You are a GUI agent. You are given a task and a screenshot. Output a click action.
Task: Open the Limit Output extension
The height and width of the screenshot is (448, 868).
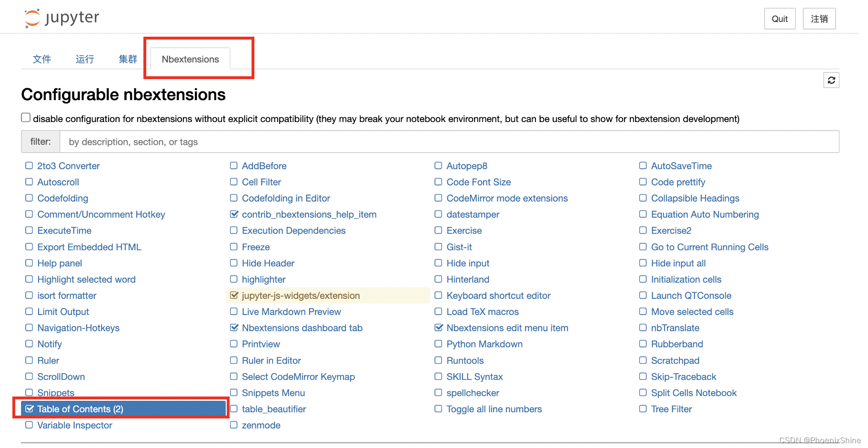63,312
